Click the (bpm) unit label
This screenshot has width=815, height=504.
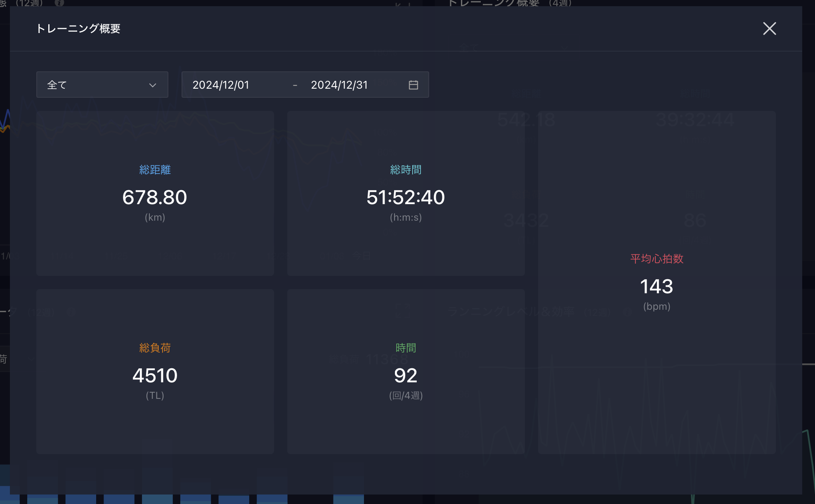tap(657, 306)
